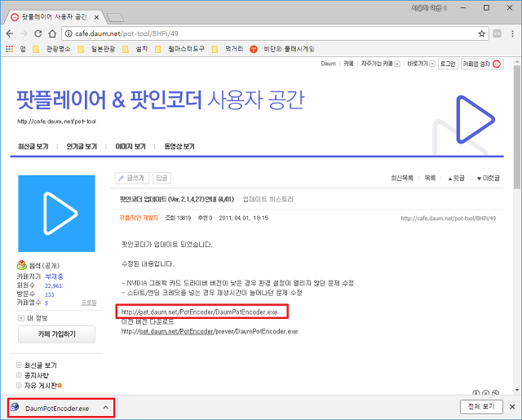Open the 인기글 보기 tab
The width and height of the screenshot is (522, 420).
(x=82, y=147)
